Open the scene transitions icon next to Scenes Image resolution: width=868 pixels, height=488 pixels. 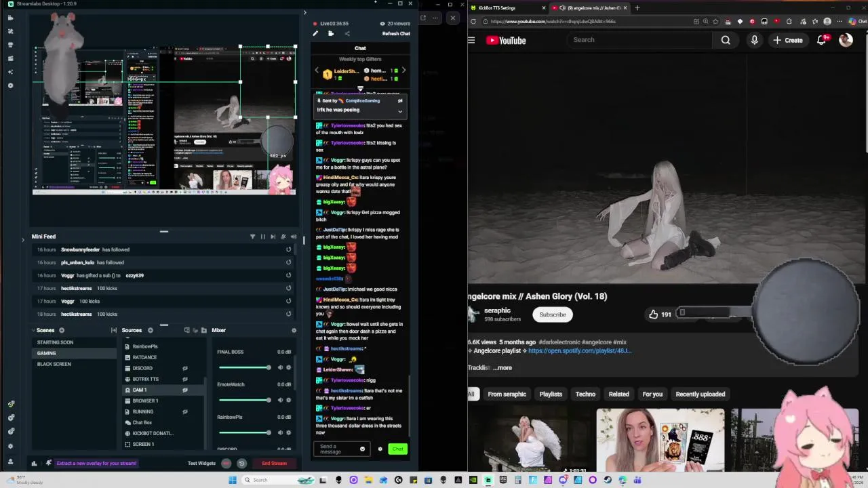pyautogui.click(x=113, y=330)
